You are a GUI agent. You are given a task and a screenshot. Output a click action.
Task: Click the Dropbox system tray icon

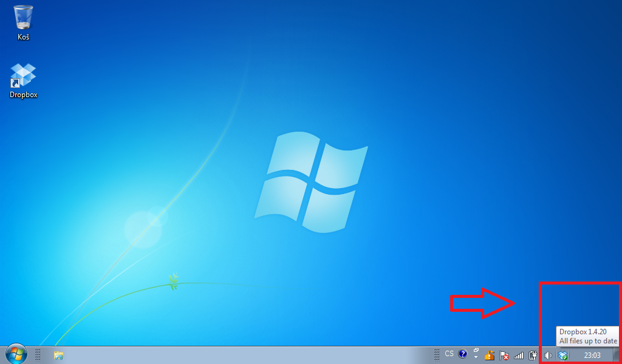(x=562, y=356)
